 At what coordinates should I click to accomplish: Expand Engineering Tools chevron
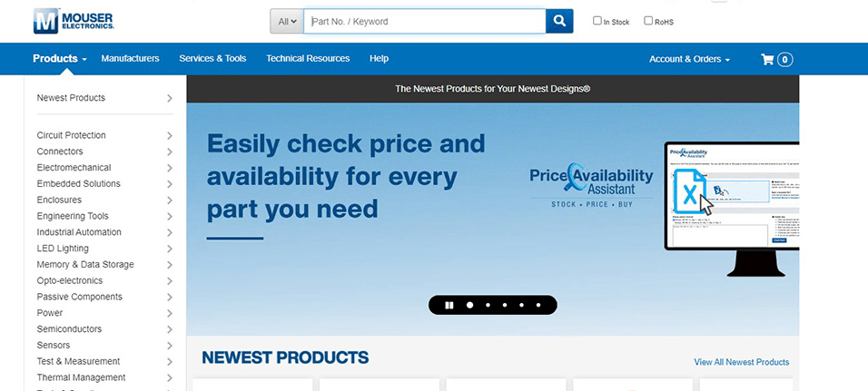point(170,216)
